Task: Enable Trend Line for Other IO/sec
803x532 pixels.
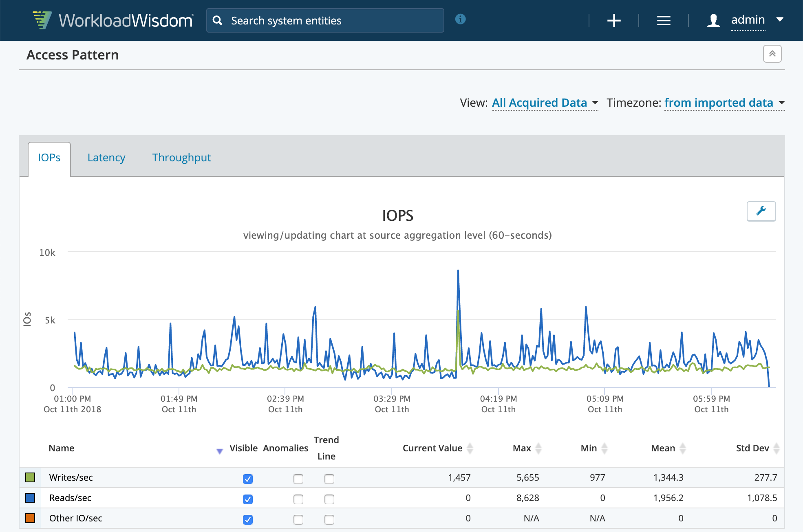Action: coord(329,519)
